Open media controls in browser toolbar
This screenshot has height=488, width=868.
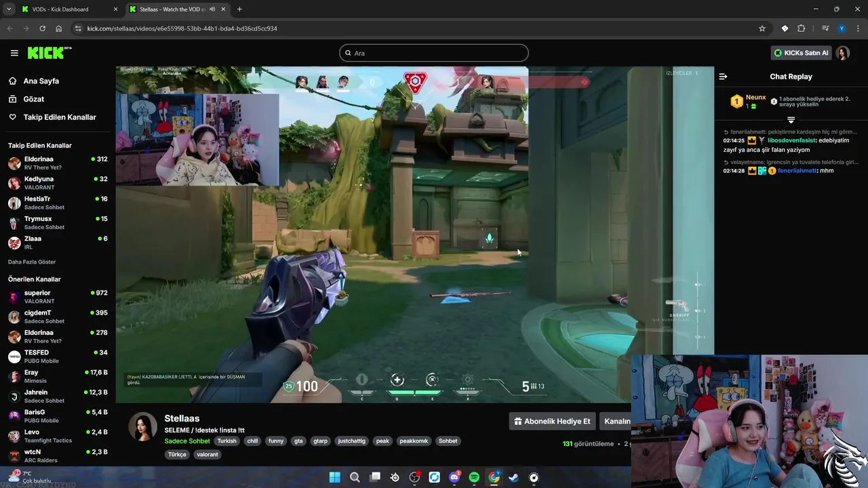pos(825,28)
